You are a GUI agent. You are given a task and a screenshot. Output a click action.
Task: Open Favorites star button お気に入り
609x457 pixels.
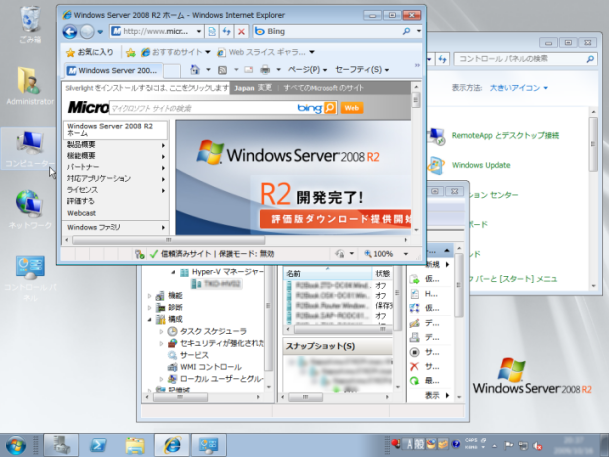(90, 52)
